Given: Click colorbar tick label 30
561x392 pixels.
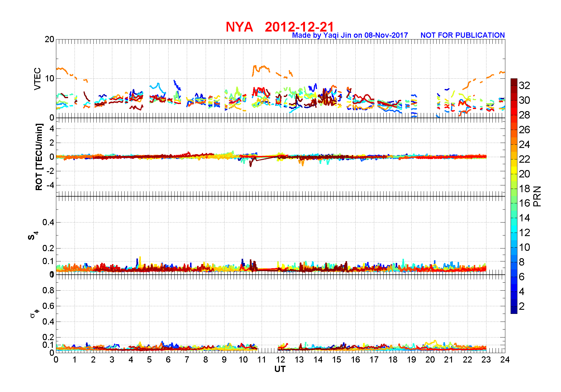Looking at the screenshot, I should [524, 100].
